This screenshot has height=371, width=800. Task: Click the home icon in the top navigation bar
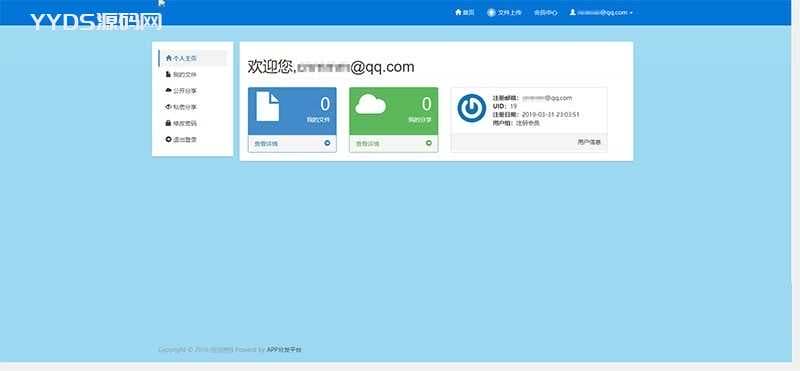[458, 12]
